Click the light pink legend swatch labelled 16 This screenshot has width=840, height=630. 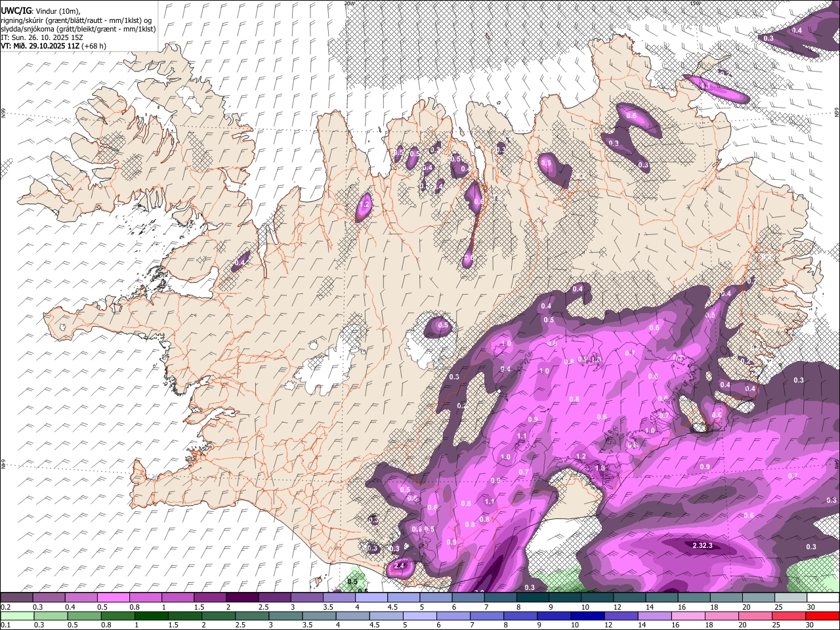(x=688, y=616)
